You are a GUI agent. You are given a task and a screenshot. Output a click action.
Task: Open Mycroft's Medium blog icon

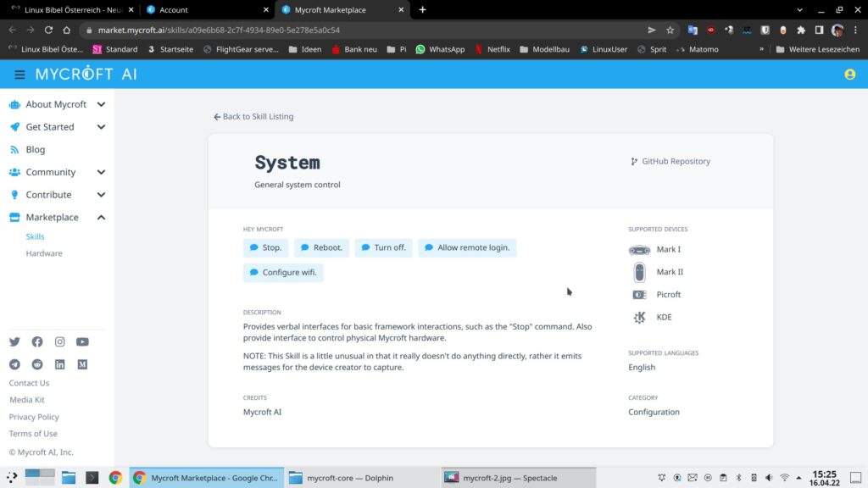[82, 364]
